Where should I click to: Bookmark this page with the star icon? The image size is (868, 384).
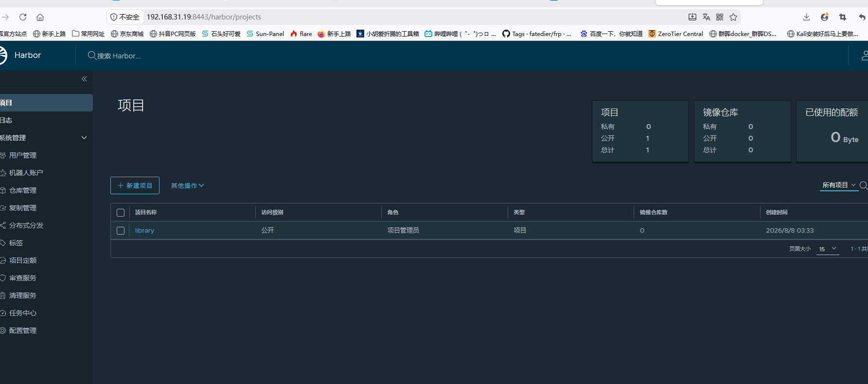733,17
